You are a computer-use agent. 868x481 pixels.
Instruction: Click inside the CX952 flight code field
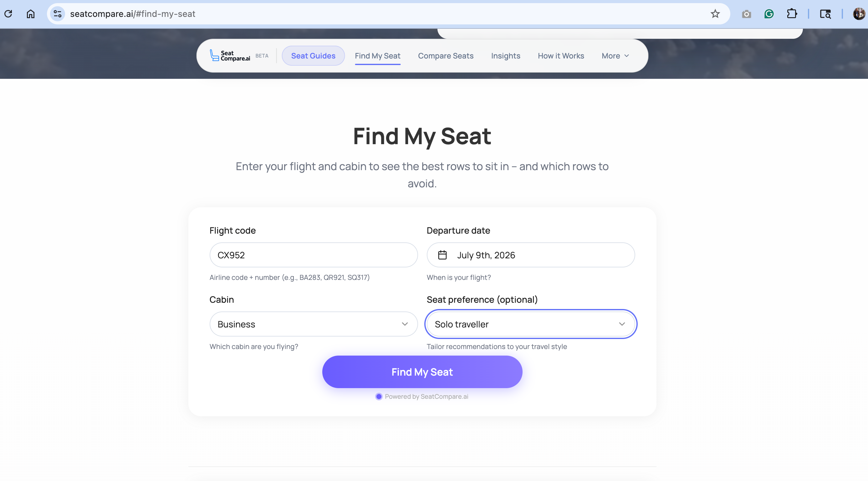pyautogui.click(x=313, y=255)
